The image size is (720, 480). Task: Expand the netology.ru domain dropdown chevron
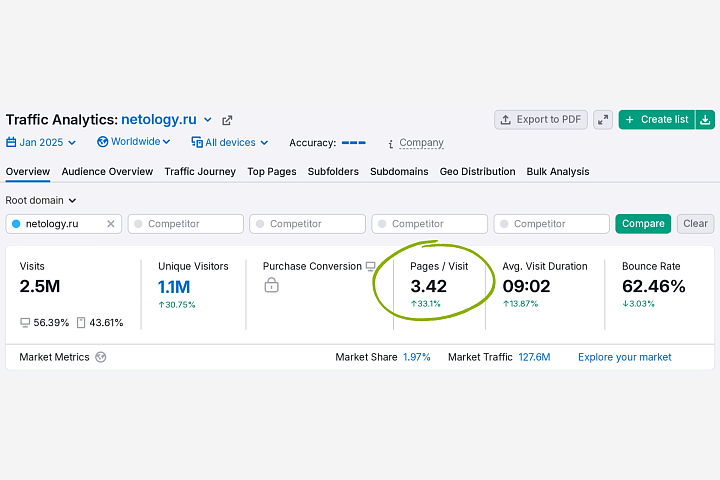[x=208, y=120]
